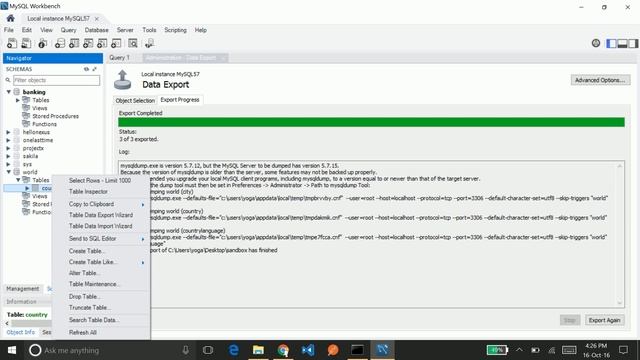
Task: Expand Tables under banking schema
Action: tap(18, 100)
